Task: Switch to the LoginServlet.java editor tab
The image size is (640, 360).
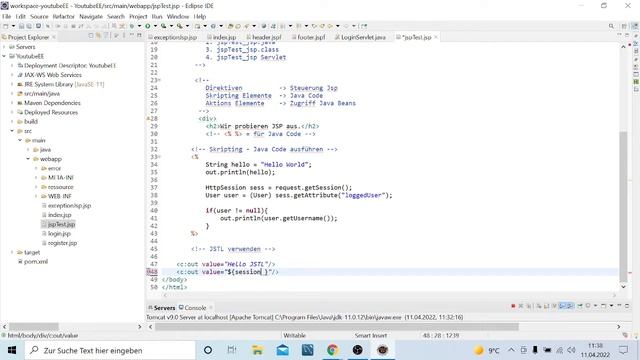Action: tap(360, 37)
